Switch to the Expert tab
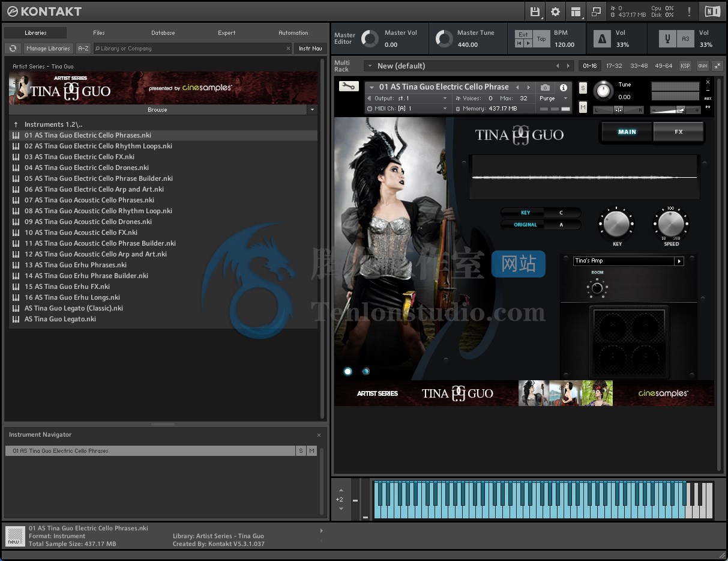This screenshot has width=728, height=561. (227, 33)
